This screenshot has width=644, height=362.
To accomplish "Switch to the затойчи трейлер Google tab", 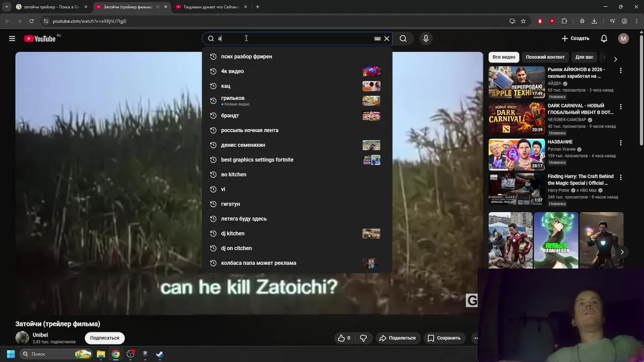I will tap(50, 7).
